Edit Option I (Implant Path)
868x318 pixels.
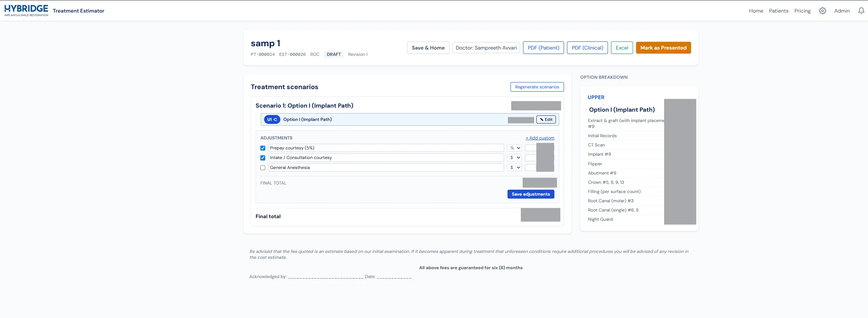point(546,119)
